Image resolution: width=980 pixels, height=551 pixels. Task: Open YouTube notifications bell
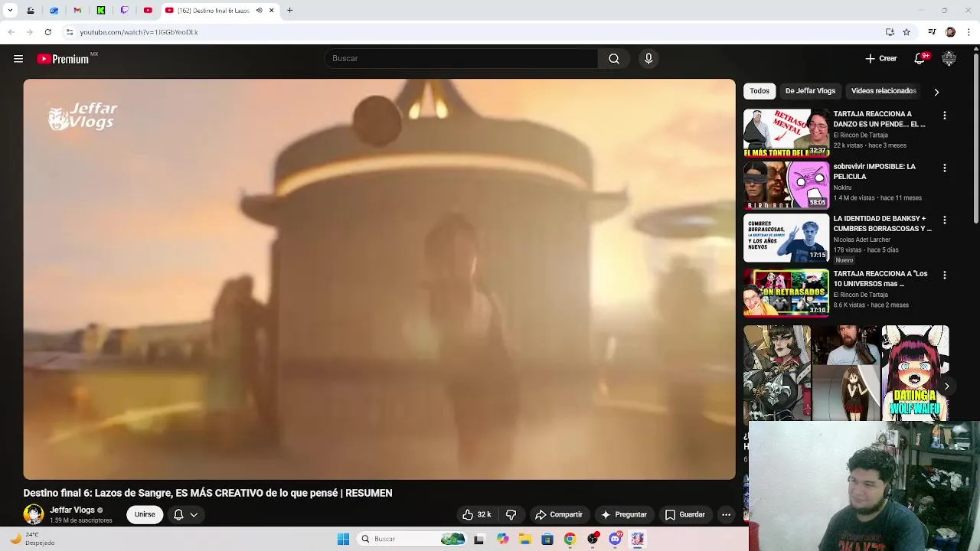coord(920,59)
